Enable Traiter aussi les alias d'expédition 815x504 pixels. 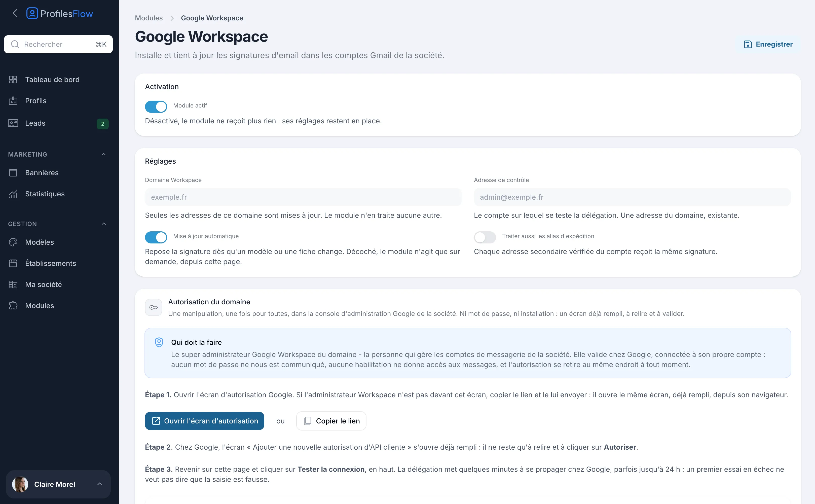[485, 237]
